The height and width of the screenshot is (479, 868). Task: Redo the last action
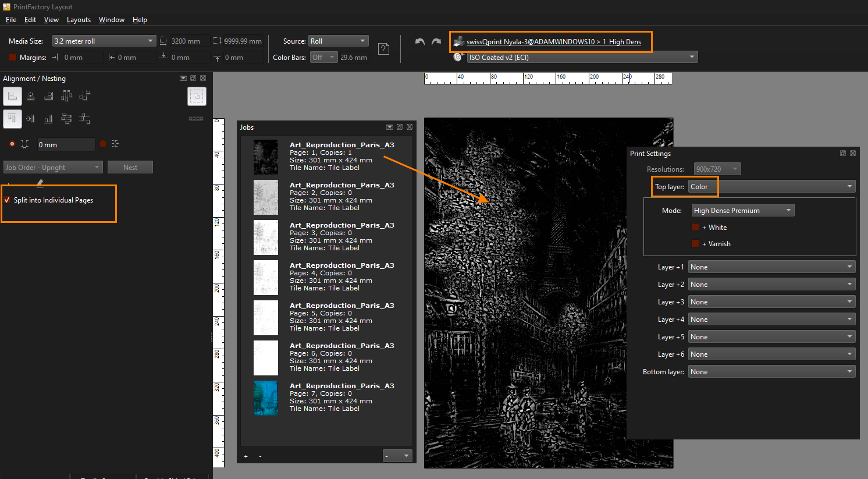436,41
